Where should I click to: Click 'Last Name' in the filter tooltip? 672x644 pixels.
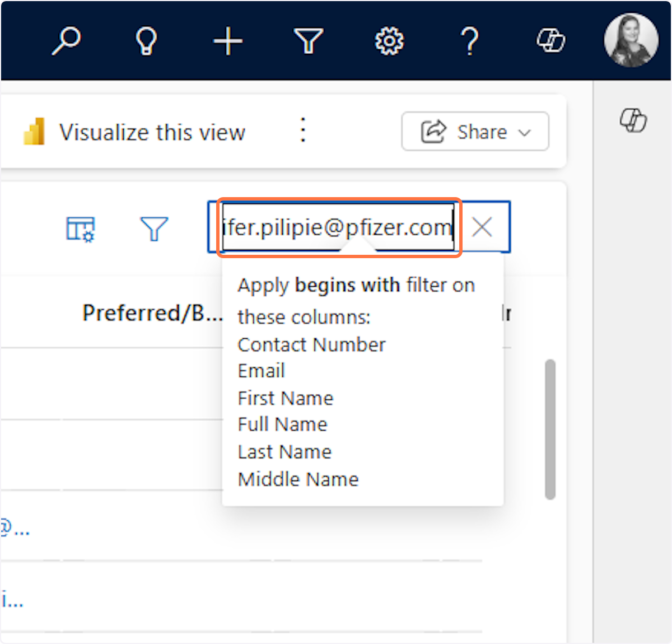coord(284,452)
